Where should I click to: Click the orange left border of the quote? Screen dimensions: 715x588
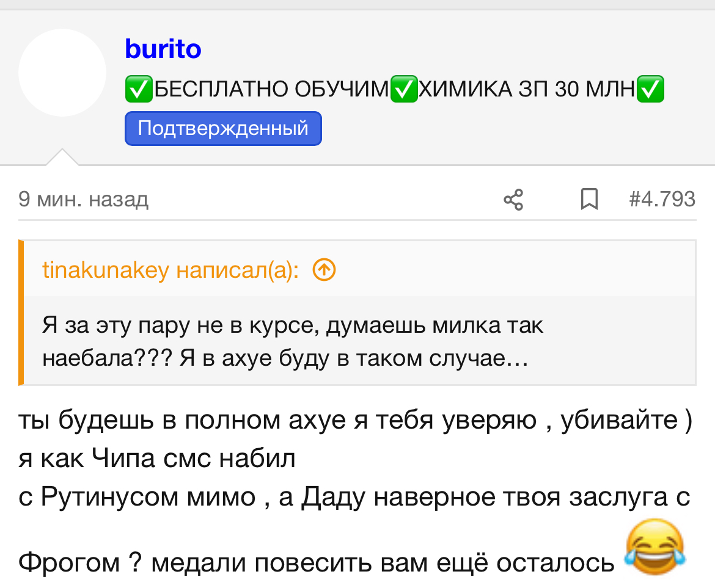(21, 313)
